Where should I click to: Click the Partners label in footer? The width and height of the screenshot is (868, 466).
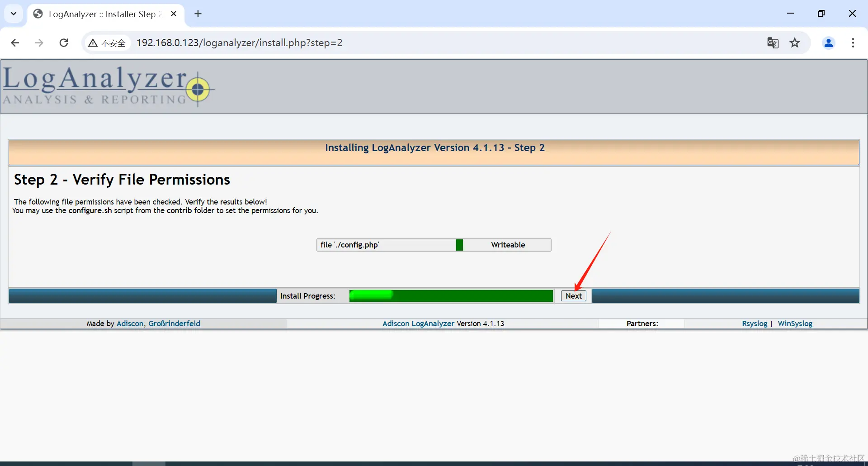point(642,323)
